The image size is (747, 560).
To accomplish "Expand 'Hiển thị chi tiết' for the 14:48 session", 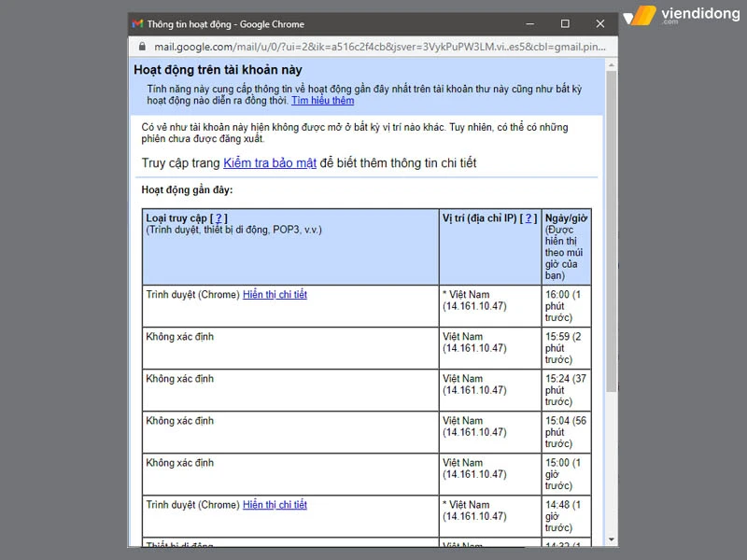I will tap(275, 505).
